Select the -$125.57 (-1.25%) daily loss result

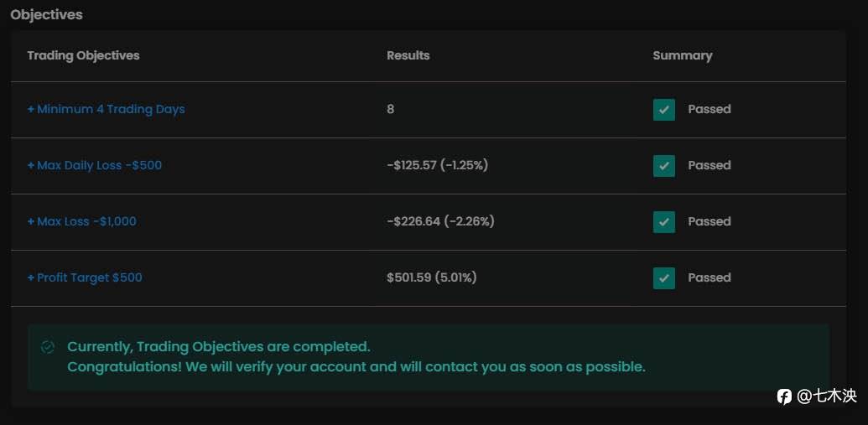coord(437,165)
